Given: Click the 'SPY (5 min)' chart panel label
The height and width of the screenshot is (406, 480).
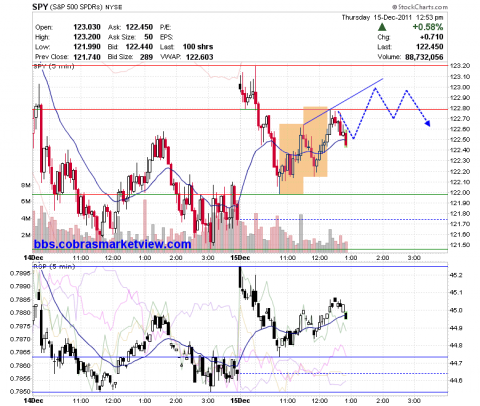Looking at the screenshot, I should (54, 66).
